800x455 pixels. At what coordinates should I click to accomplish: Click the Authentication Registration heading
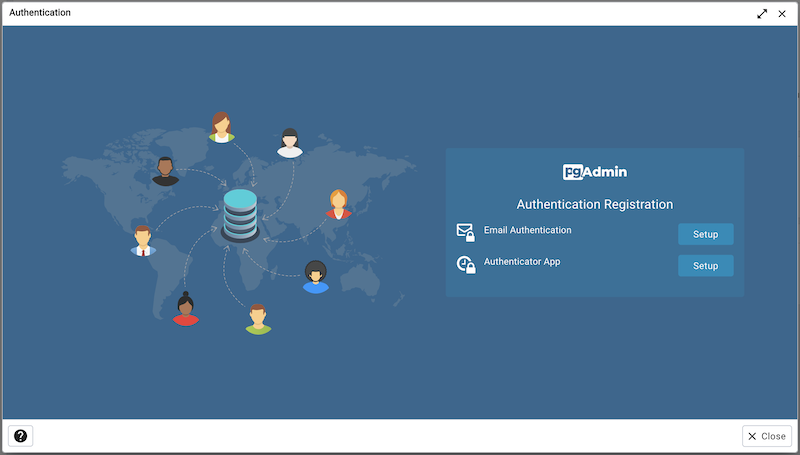594,204
